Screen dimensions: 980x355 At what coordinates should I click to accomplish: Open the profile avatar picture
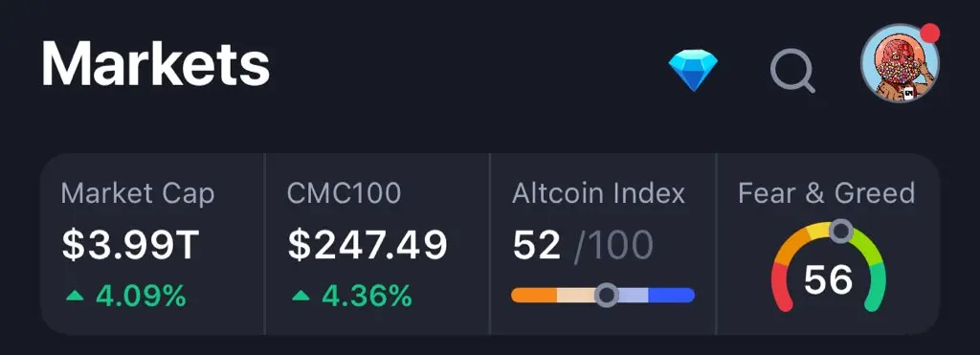click(900, 64)
